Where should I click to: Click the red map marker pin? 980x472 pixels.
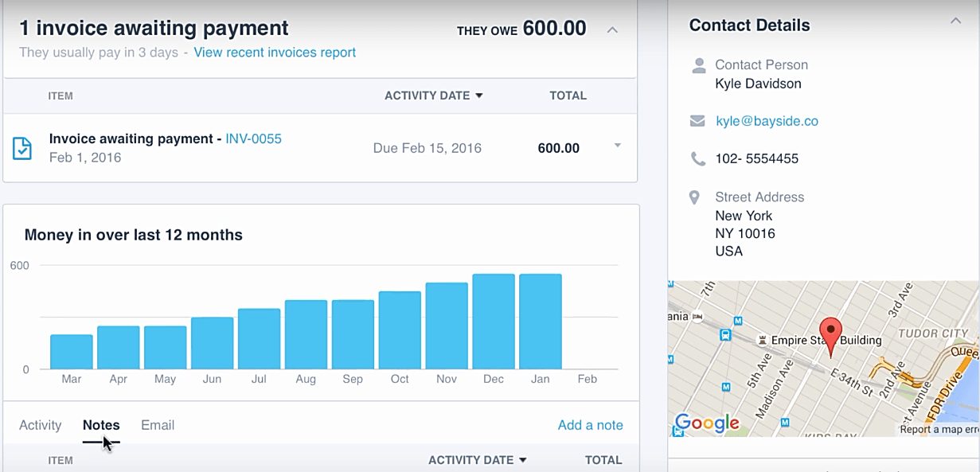pos(830,337)
